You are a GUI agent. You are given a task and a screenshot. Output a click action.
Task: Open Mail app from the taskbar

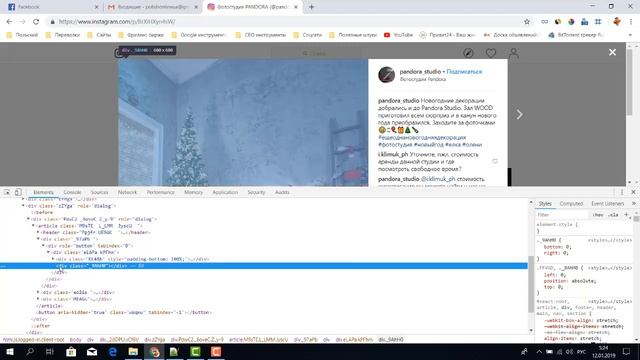coord(92,351)
